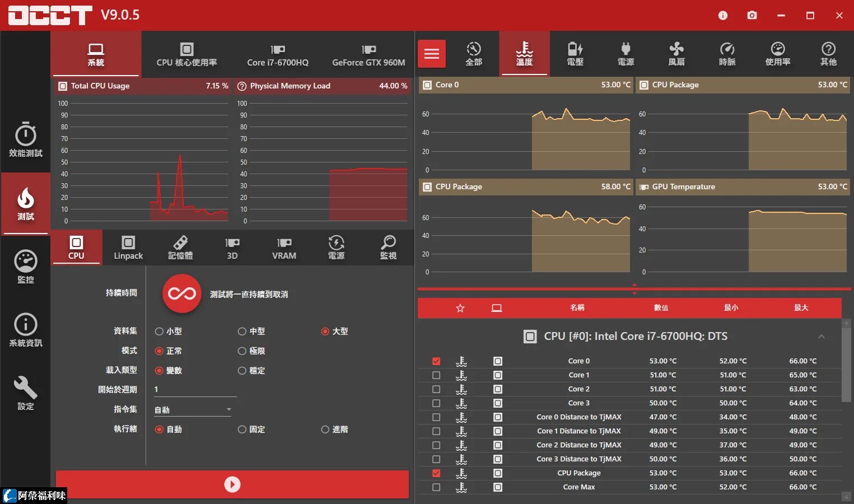The image size is (854, 504).
Task: Select the Linpack test
Action: coord(128,247)
